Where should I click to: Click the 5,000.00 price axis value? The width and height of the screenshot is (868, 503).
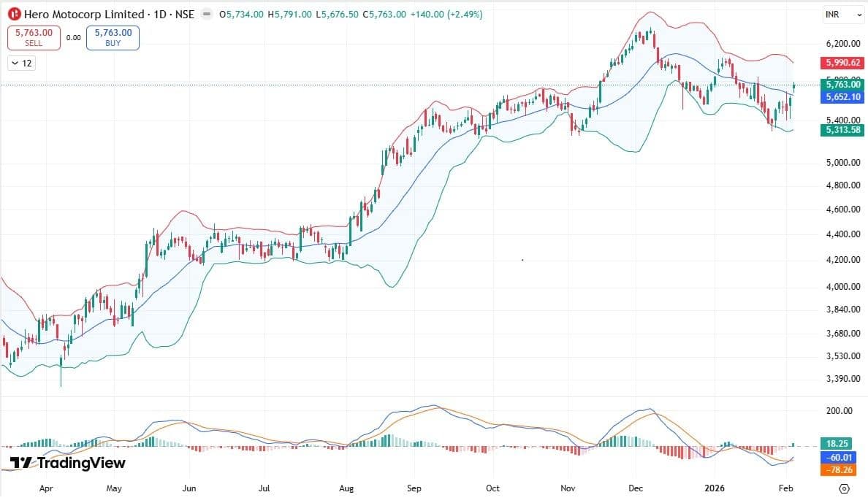843,164
